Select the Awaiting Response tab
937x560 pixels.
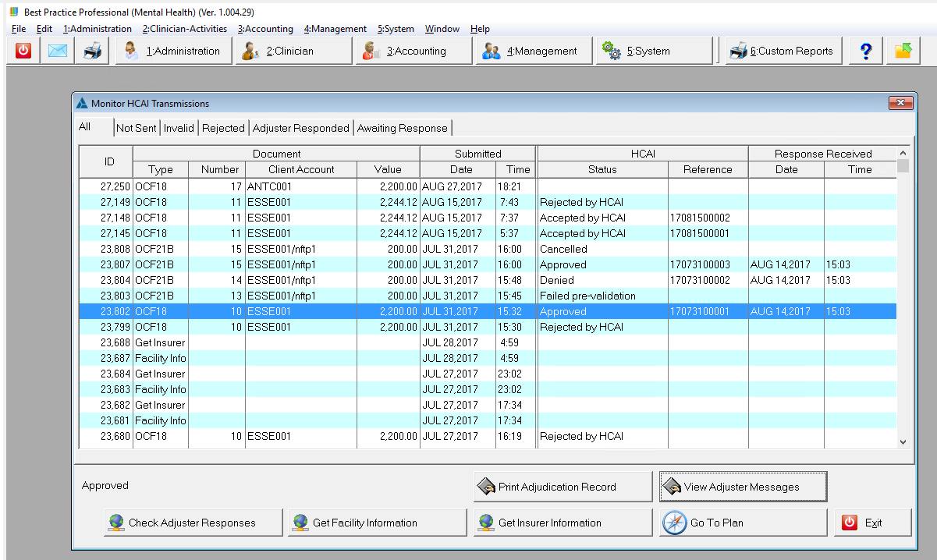402,128
